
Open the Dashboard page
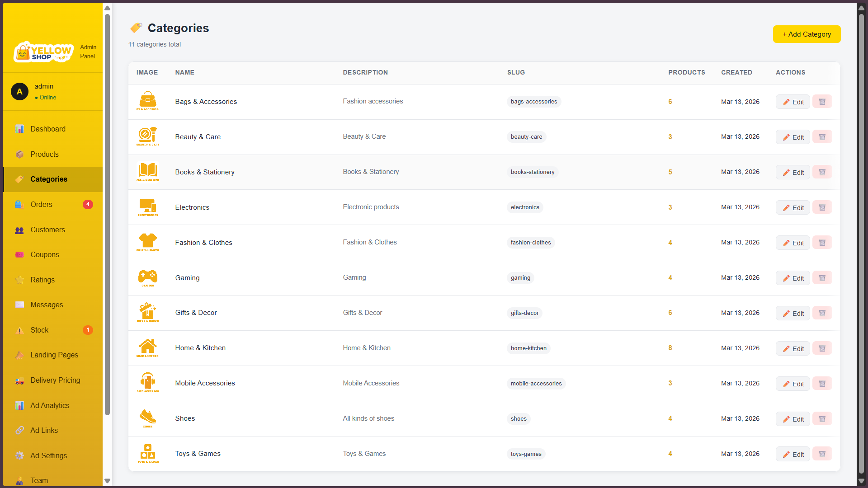click(53, 129)
